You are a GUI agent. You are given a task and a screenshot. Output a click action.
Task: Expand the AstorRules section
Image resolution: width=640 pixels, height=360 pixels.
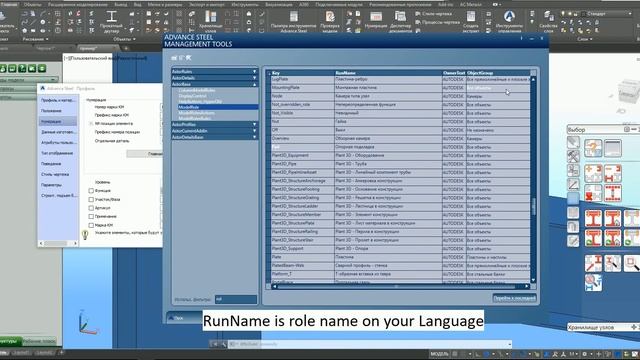point(215,71)
